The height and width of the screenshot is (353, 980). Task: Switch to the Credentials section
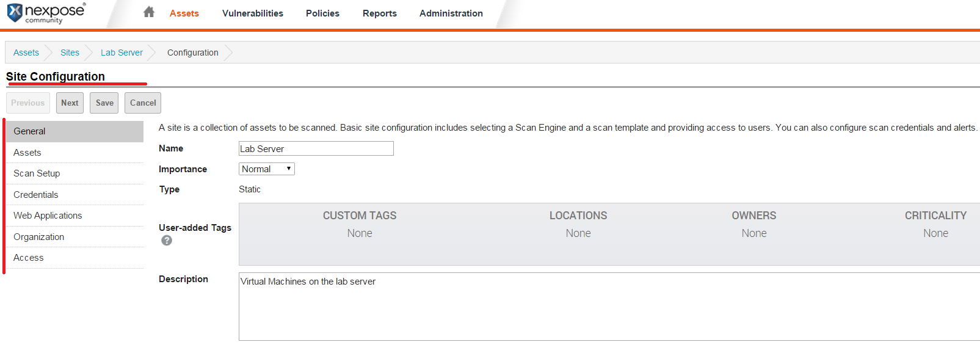coord(36,195)
